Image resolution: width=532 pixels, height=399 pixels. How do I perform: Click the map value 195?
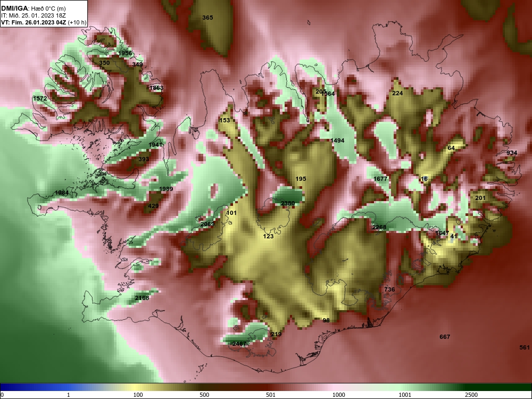pyautogui.click(x=301, y=179)
